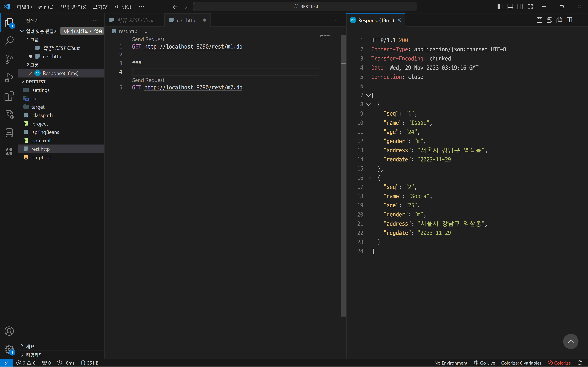Open the 파일(F) menu
The height and width of the screenshot is (367, 588).
[x=24, y=7]
